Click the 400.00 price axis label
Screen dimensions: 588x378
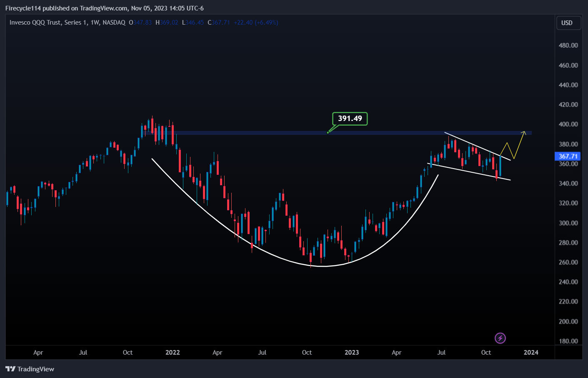click(x=568, y=124)
